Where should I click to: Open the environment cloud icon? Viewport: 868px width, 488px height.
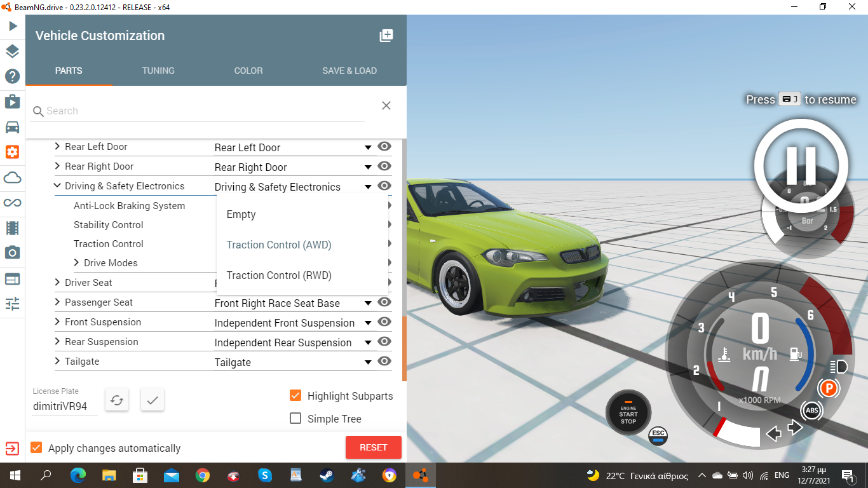[13, 177]
